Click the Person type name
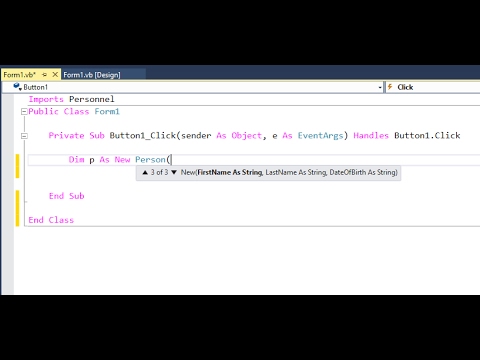Screen dimensions: 480x360 tap(150, 160)
